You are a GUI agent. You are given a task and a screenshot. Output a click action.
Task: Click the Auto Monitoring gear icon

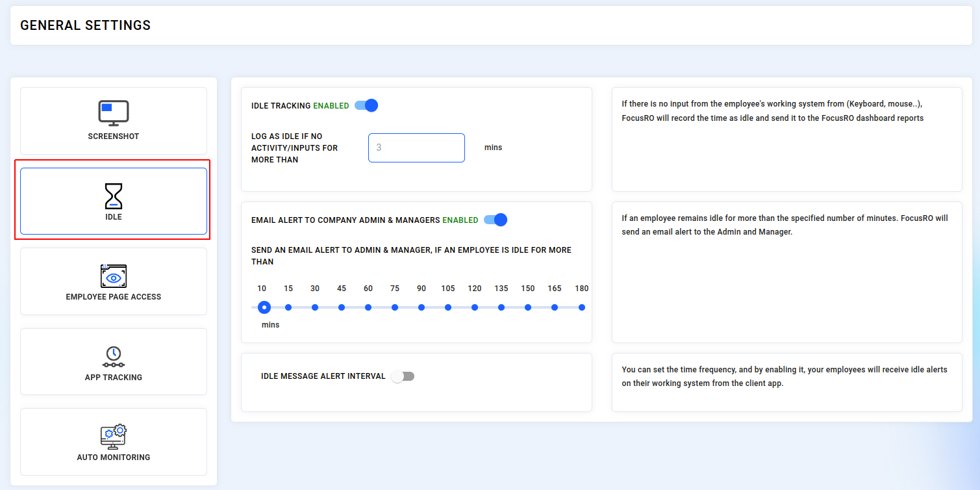point(114,436)
